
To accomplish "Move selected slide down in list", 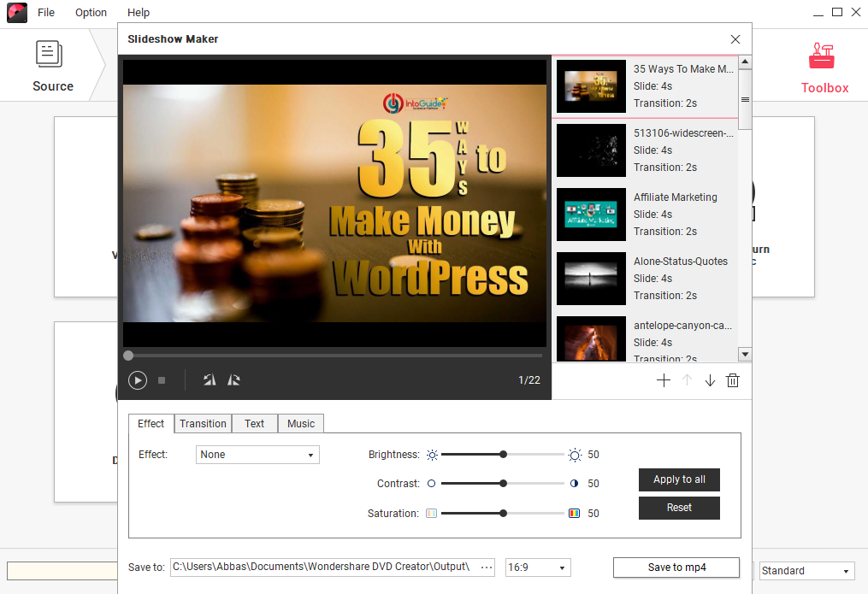I will (710, 380).
